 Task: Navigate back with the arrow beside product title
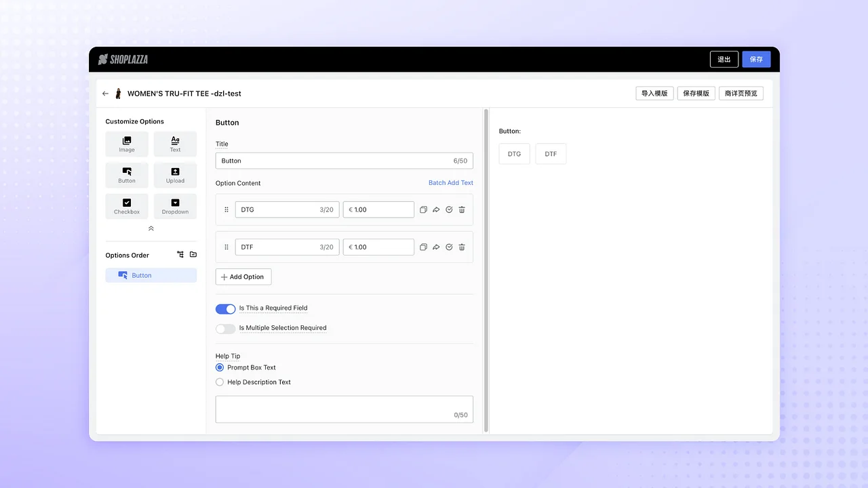click(x=105, y=94)
